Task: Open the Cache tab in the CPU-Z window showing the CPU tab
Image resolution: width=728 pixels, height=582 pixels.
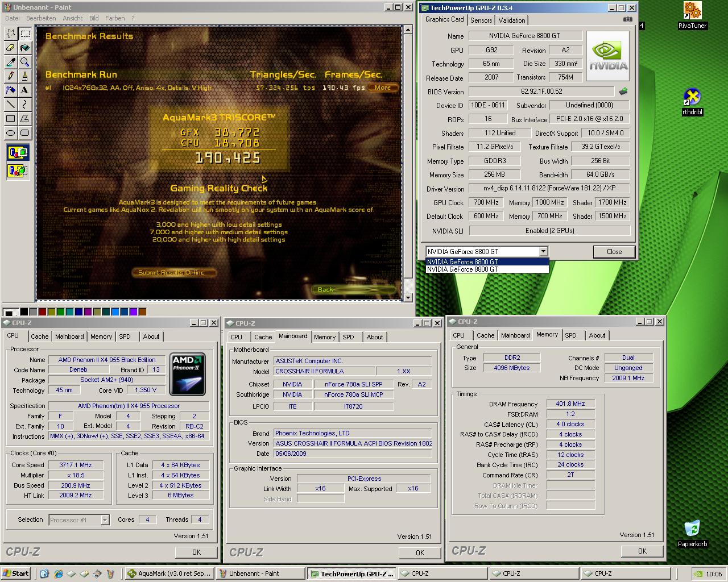Action: click(40, 336)
